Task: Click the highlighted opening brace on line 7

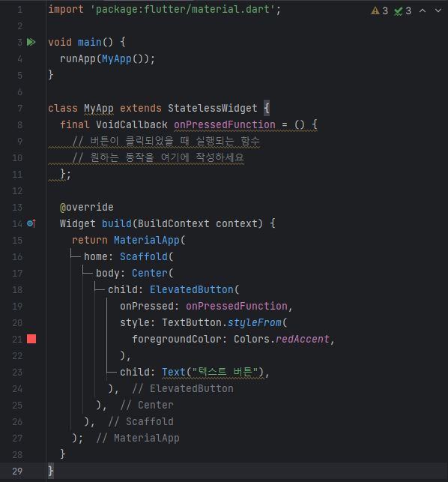Action: tap(267, 108)
